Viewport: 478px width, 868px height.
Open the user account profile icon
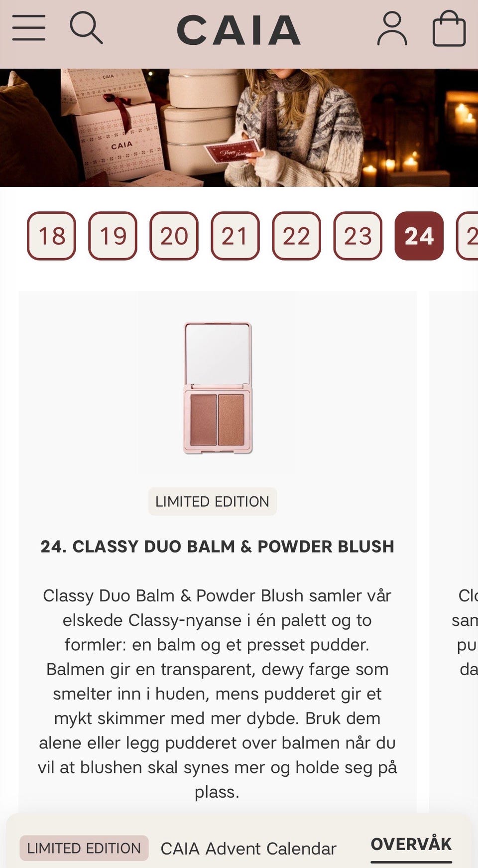click(x=392, y=29)
